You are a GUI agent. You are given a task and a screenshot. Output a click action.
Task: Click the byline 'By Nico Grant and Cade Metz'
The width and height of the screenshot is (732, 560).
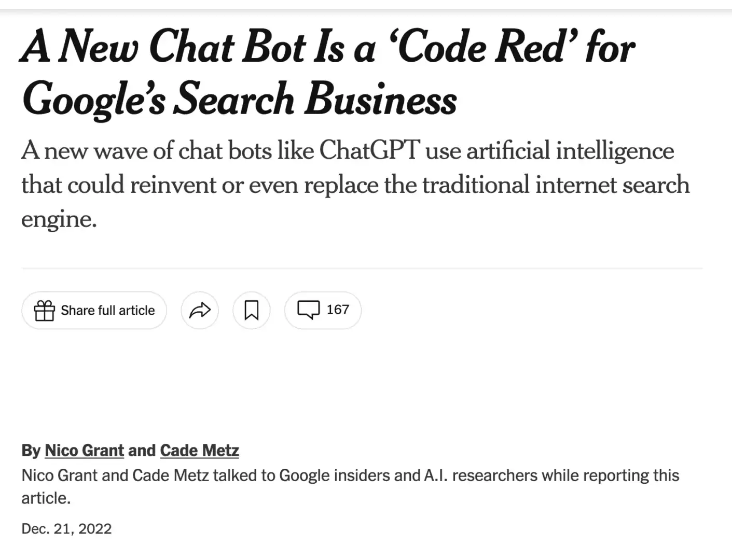130,450
